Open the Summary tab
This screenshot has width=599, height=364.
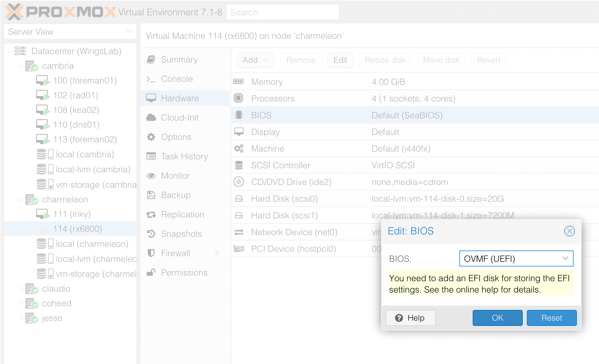pyautogui.click(x=186, y=59)
